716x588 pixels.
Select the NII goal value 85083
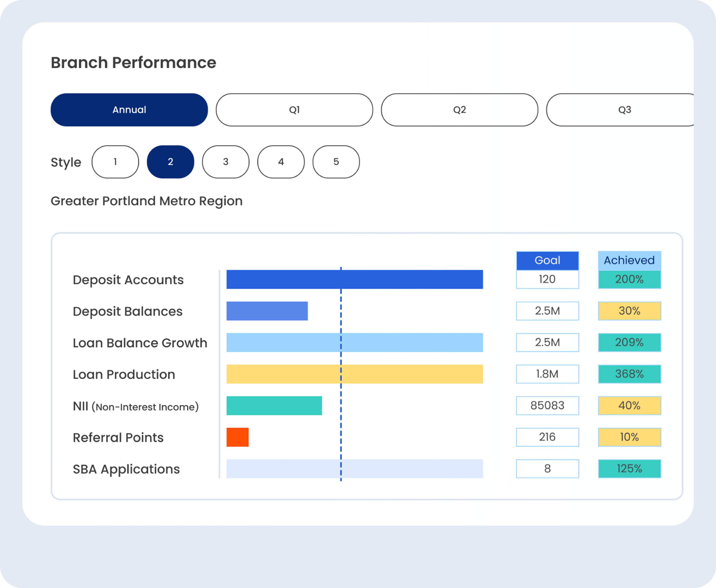(547, 405)
